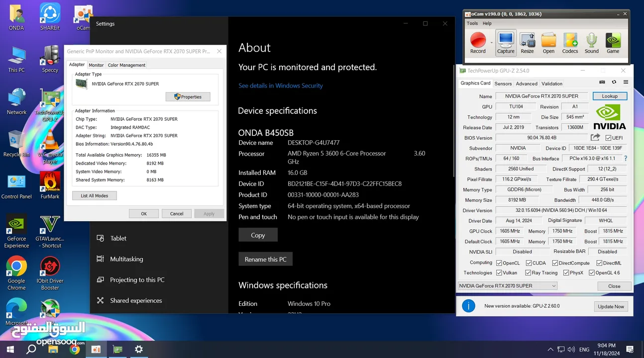This screenshot has width=644, height=358.
Task: Click the List All Modes button
Action: (x=95, y=196)
